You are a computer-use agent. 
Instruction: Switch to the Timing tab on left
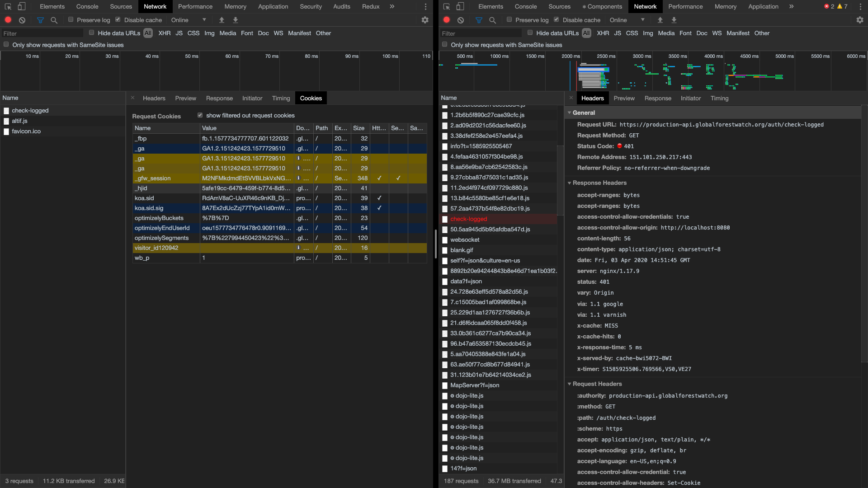tap(281, 98)
